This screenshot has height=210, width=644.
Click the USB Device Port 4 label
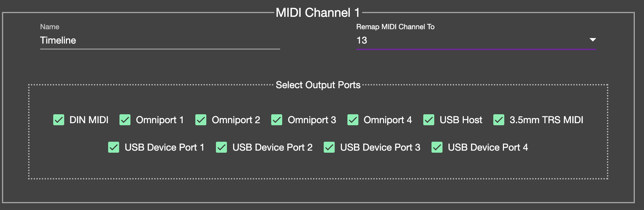pos(488,147)
